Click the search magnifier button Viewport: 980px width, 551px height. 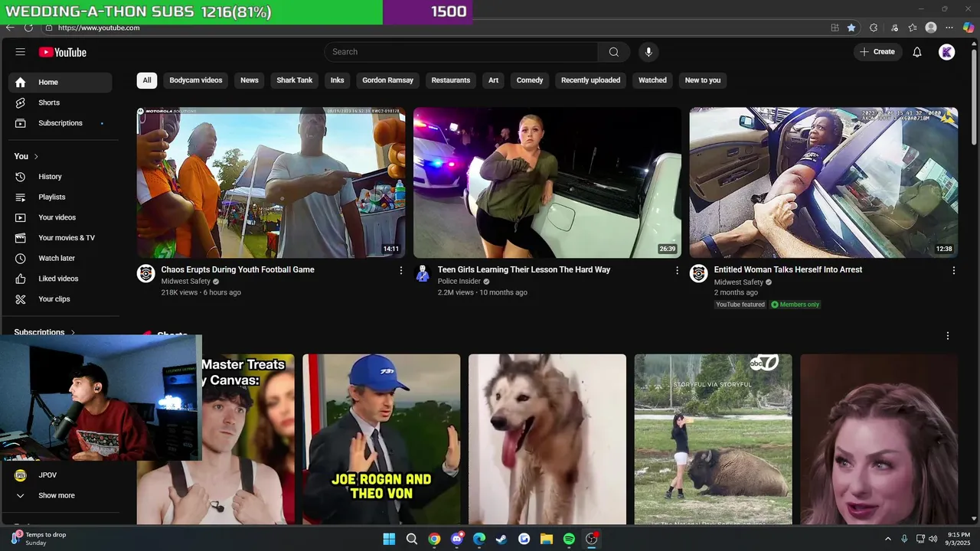(x=614, y=52)
